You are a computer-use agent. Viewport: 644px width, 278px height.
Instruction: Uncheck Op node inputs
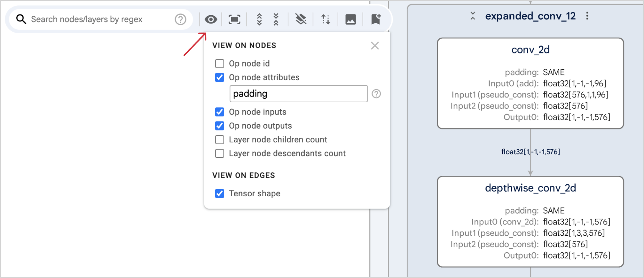tap(220, 112)
